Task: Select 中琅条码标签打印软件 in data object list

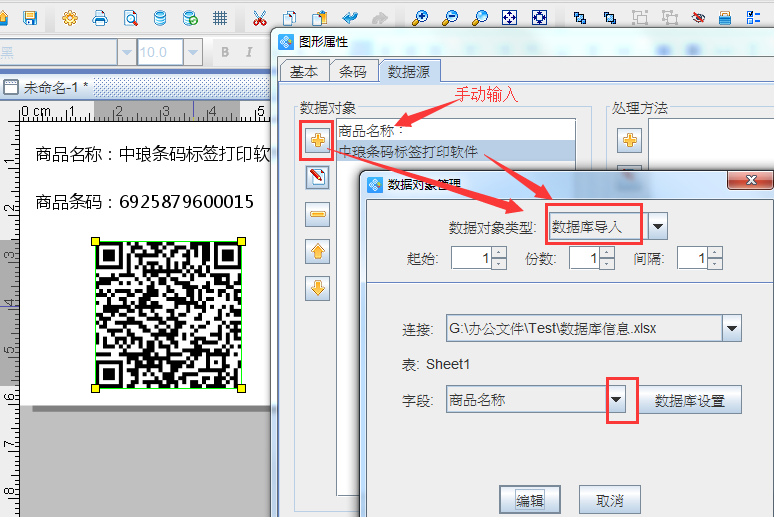Action: 408,151
